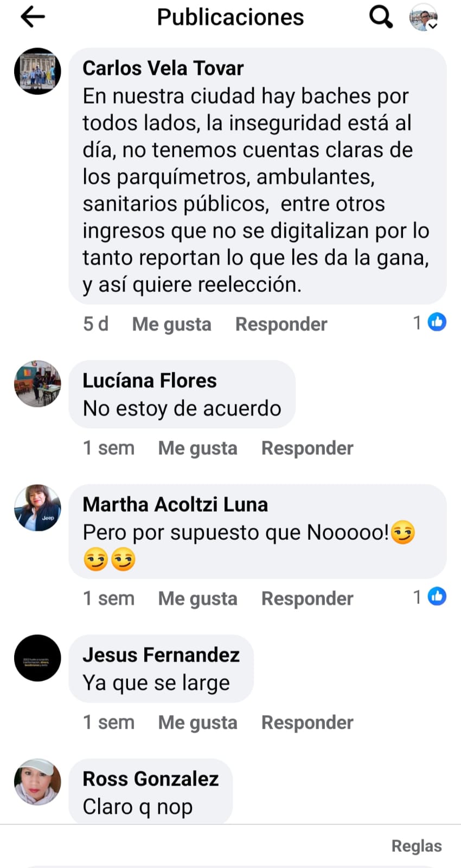Reply to Lucíana Flores's comment
This screenshot has height=868, width=461.
tap(307, 449)
